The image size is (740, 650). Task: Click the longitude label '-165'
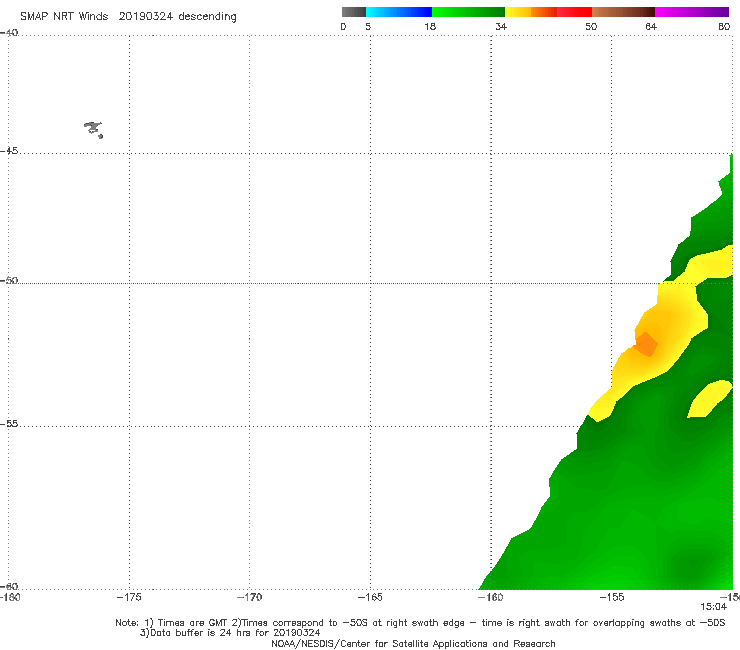point(370,597)
